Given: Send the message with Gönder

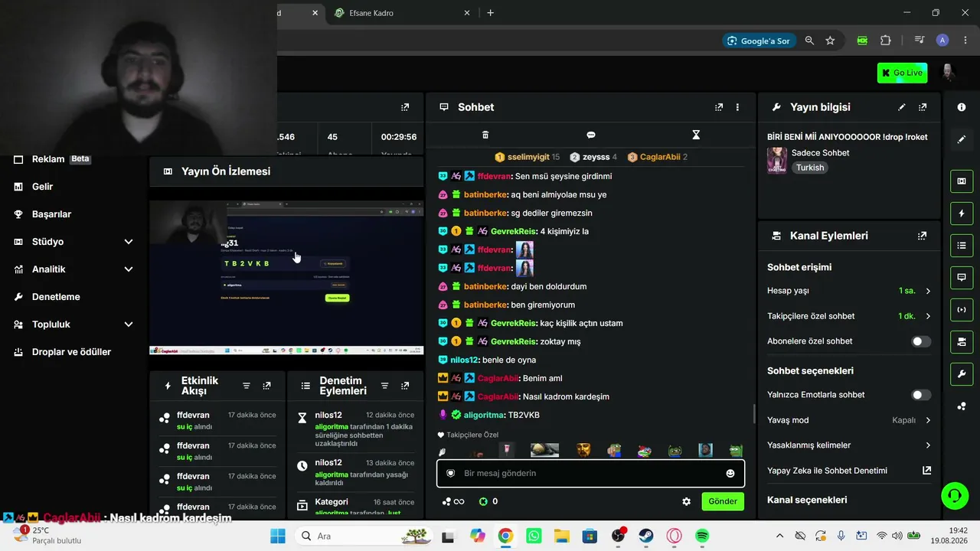Looking at the screenshot, I should (x=723, y=501).
